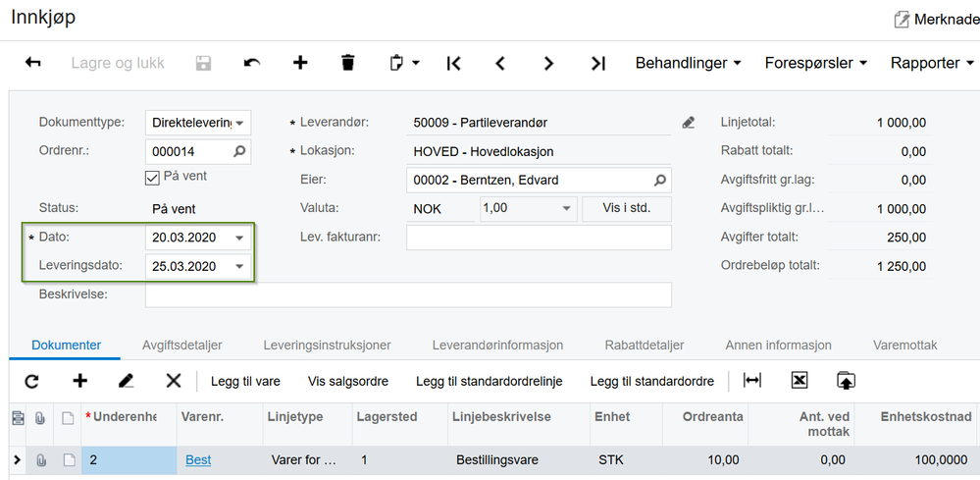This screenshot has width=980, height=480.
Task: Switch to the Avgiftsdetaljer tab
Action: click(x=181, y=345)
